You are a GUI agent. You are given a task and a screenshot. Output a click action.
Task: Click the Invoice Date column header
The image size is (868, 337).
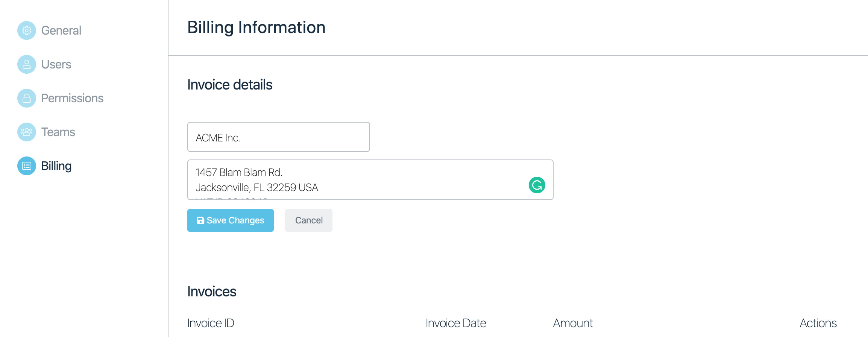pyautogui.click(x=456, y=323)
